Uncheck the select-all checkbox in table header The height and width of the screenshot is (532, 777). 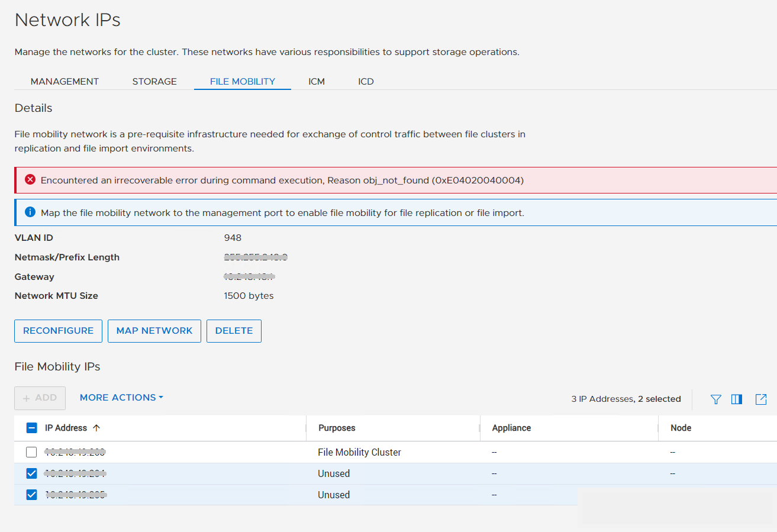(31, 427)
